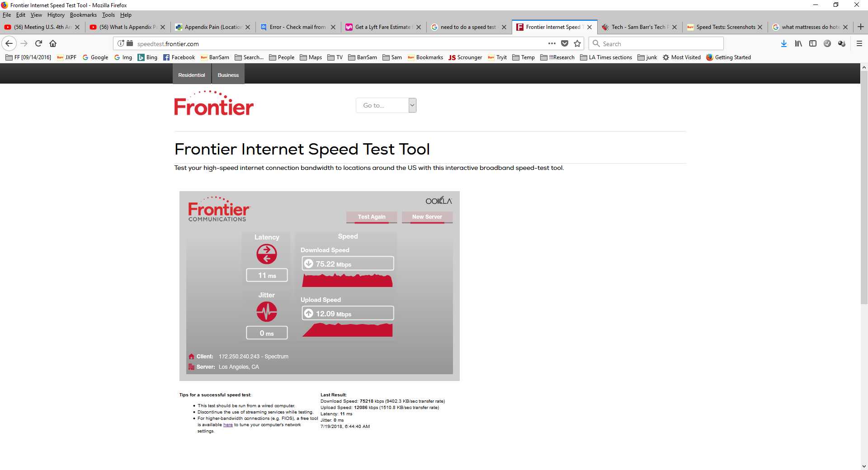Open a new tab with plus button
Screen dimensions: 868x470
tap(861, 27)
